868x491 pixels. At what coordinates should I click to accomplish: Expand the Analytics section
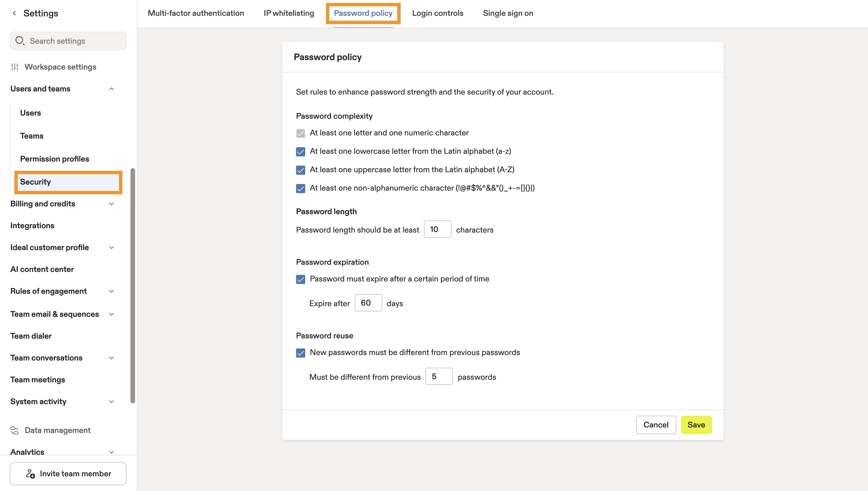112,452
